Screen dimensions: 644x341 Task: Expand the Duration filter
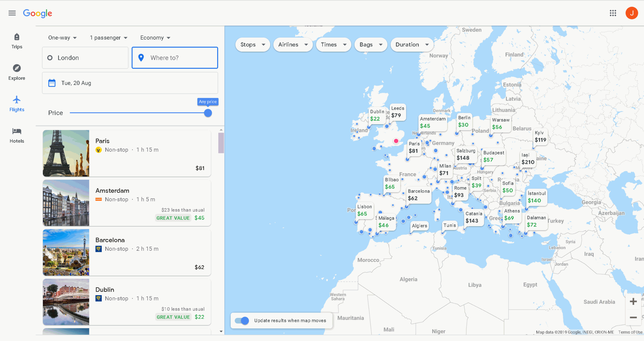412,45
